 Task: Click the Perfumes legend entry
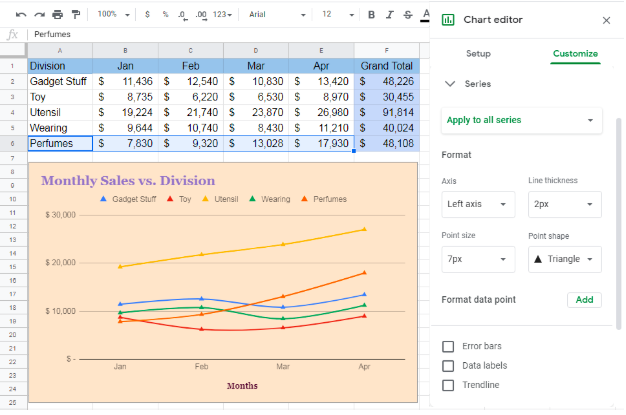click(x=324, y=199)
